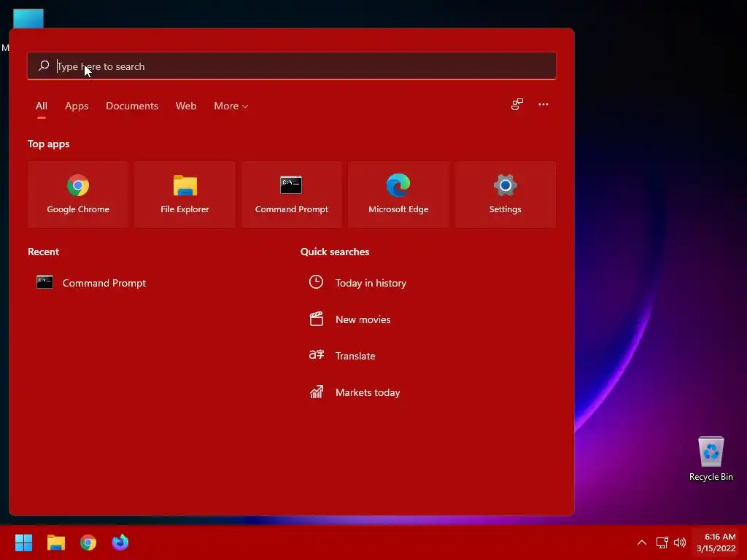The image size is (747, 560).
Task: Click the search magnifier icon
Action: pyautogui.click(x=44, y=66)
